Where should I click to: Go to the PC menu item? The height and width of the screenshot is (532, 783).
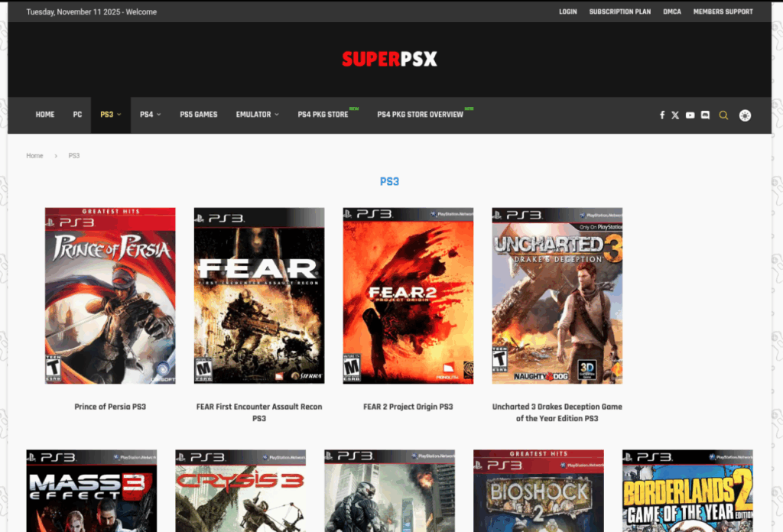(77, 115)
